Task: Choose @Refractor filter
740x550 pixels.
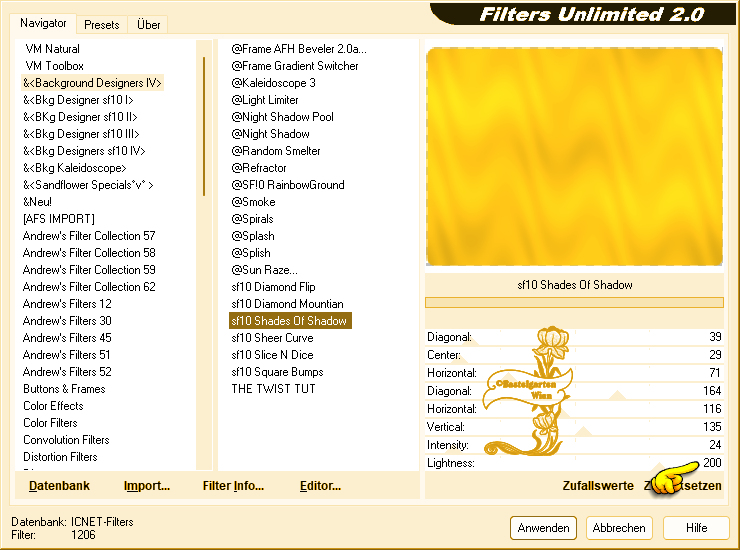Action: coord(259,168)
